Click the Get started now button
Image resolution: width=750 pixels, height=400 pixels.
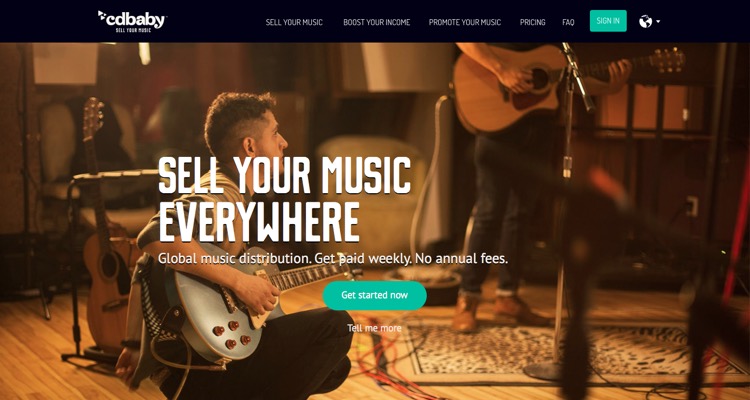375,295
